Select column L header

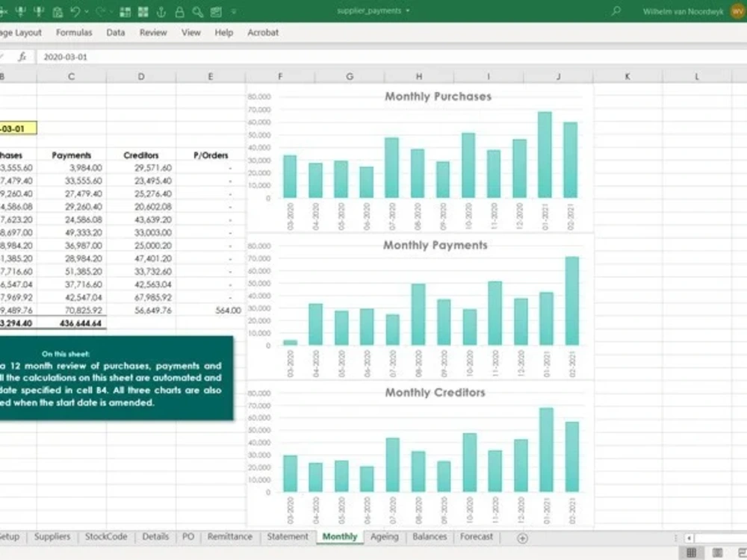pos(697,76)
